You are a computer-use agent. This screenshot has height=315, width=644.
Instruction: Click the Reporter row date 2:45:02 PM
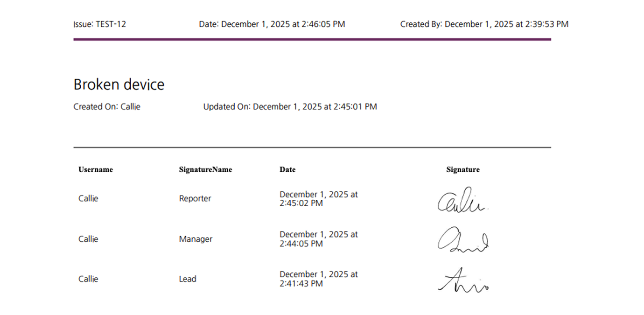318,199
